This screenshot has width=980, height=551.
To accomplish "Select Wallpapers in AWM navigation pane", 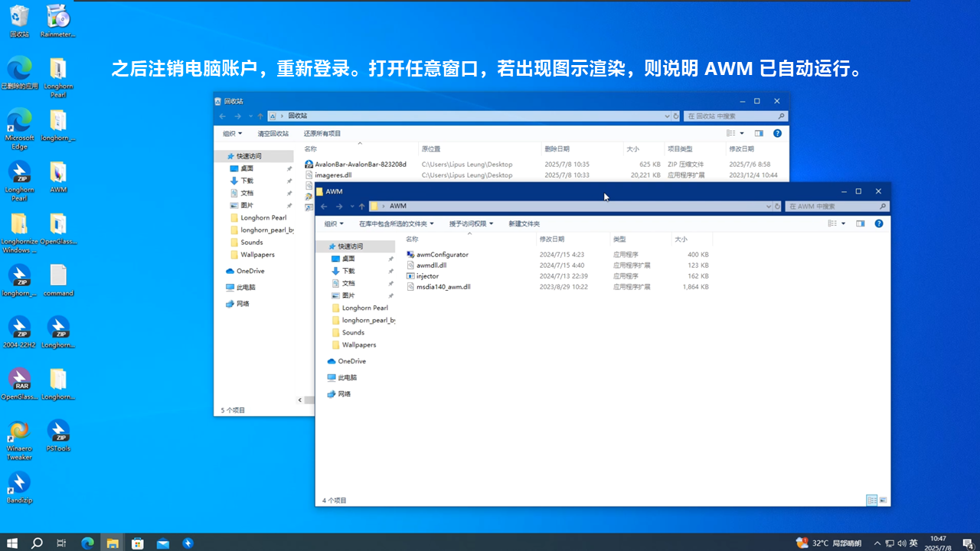I will click(359, 344).
